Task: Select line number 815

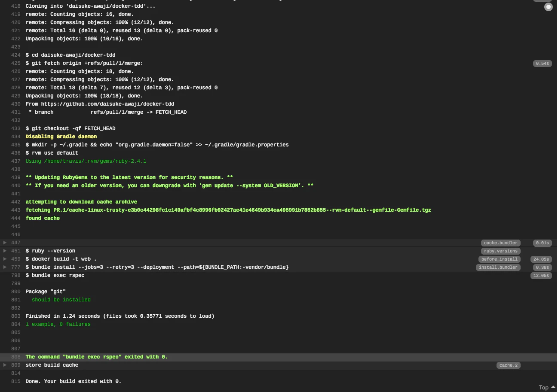Action: coord(16,381)
